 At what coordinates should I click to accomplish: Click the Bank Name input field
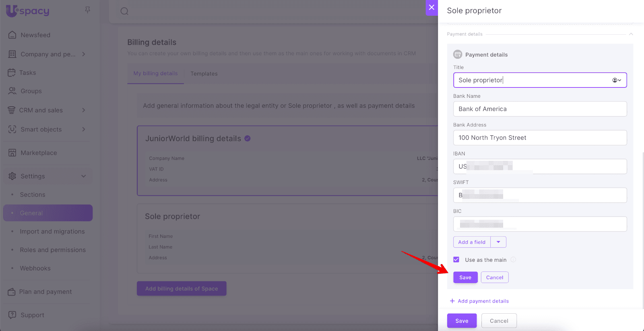(540, 109)
